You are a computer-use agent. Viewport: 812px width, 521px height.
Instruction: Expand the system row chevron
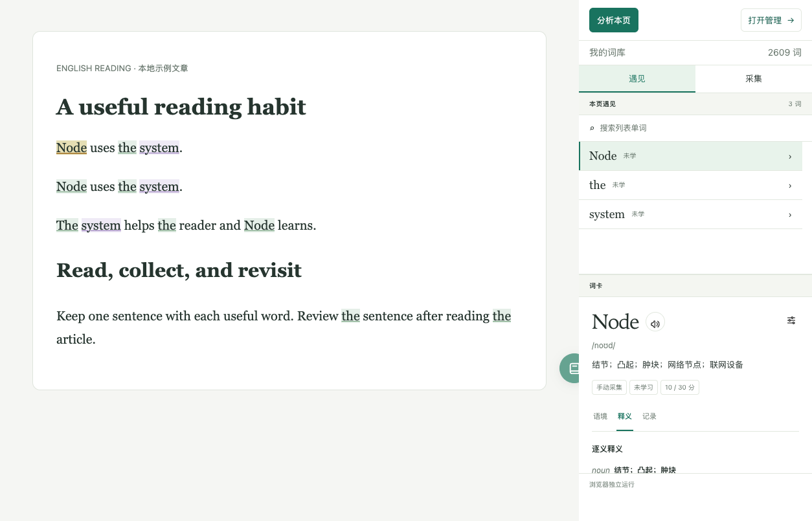[790, 215]
